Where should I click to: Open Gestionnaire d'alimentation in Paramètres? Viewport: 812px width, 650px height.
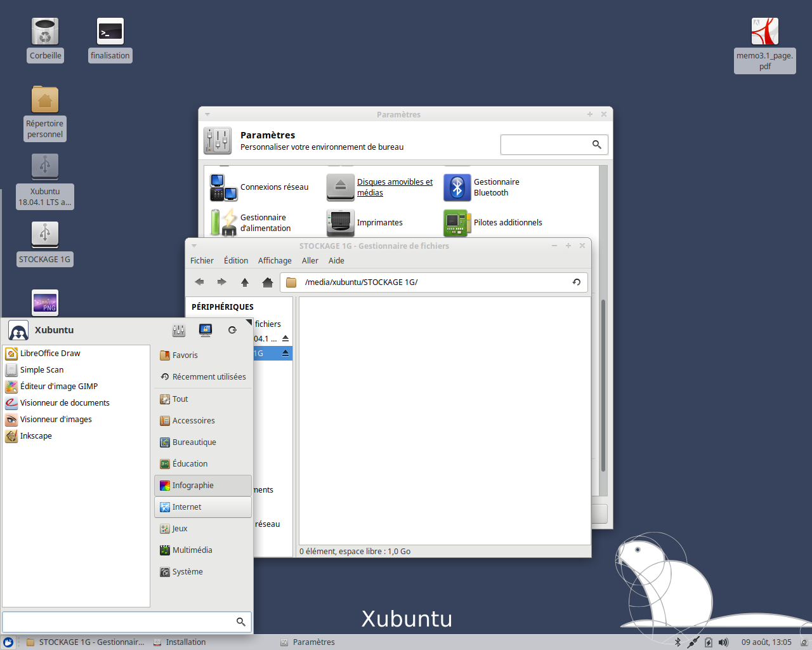pos(251,223)
